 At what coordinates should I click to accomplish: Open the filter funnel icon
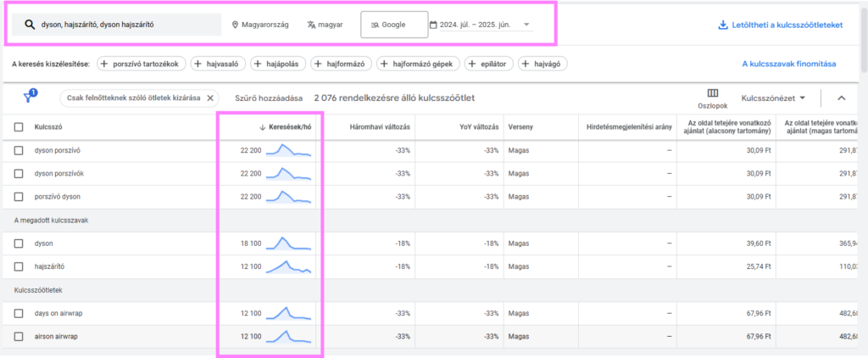pos(28,97)
